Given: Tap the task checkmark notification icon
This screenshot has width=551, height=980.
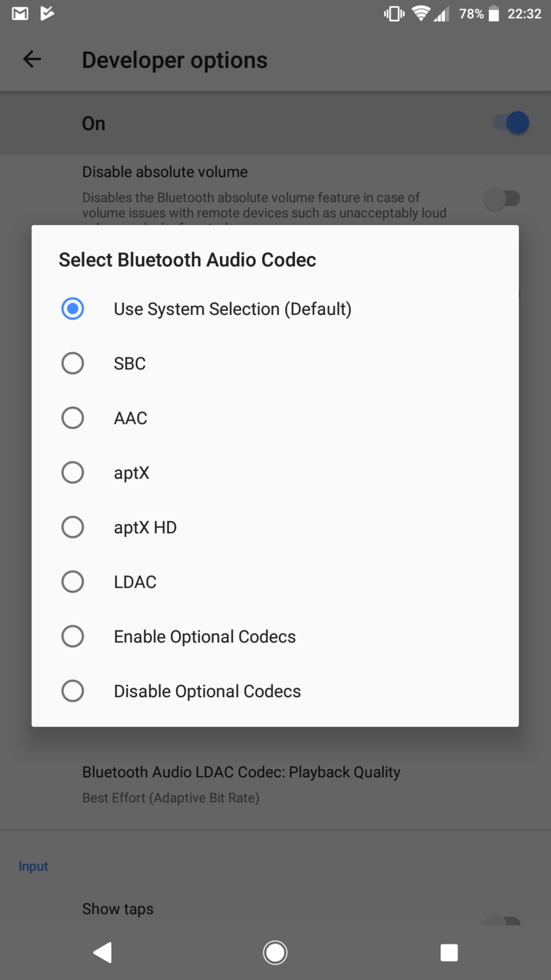Looking at the screenshot, I should coord(47,14).
